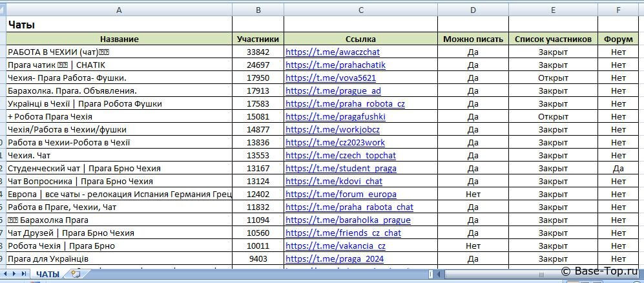Select the cell with 33842 participants
644x283 pixels.
tap(258, 52)
